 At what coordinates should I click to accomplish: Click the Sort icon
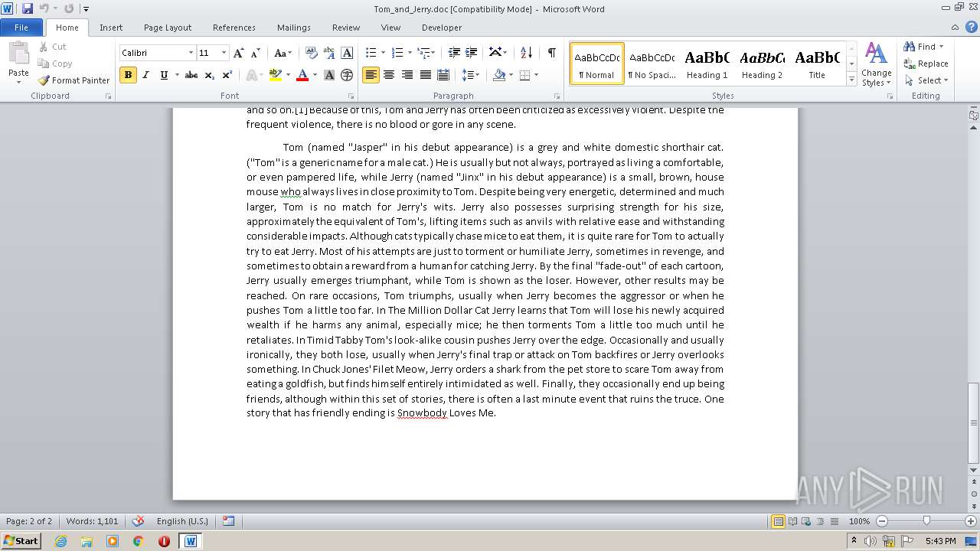pyautogui.click(x=526, y=53)
